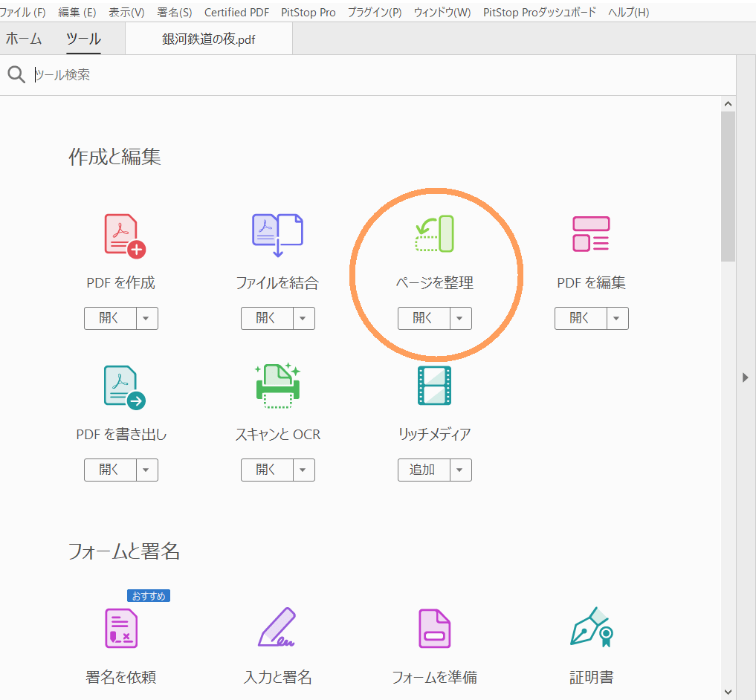Open the PitStop Pro menu
The image size is (756, 700).
(308, 13)
